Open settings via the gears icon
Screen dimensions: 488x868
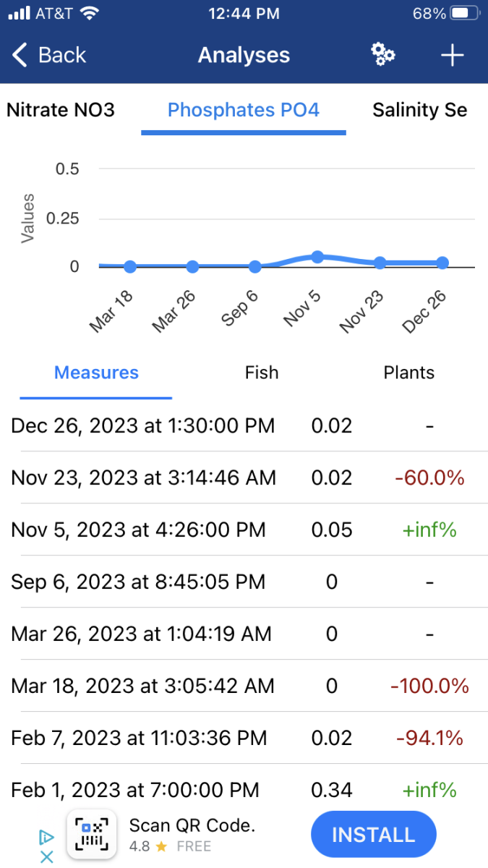[x=382, y=55]
